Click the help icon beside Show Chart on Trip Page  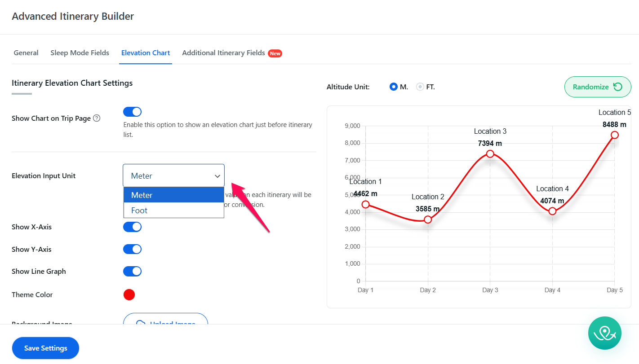tap(97, 118)
